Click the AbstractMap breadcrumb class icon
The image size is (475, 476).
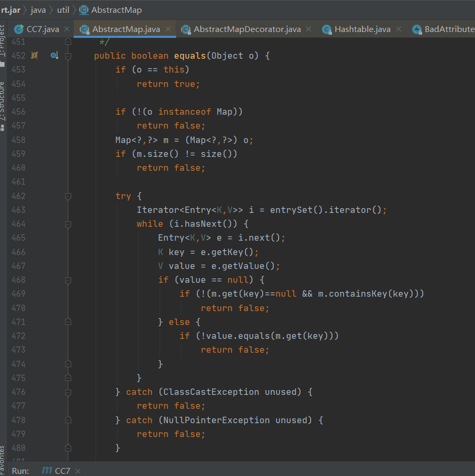click(x=84, y=10)
